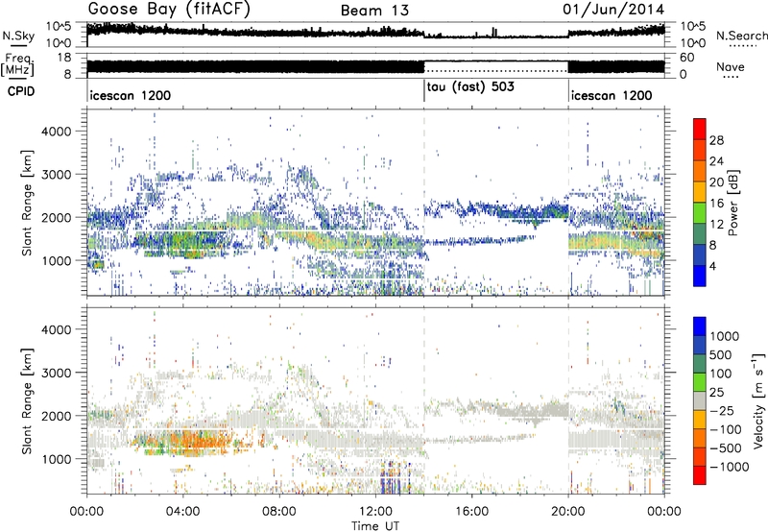
Task: Click the 'CPID' row label
Action: (x=21, y=91)
